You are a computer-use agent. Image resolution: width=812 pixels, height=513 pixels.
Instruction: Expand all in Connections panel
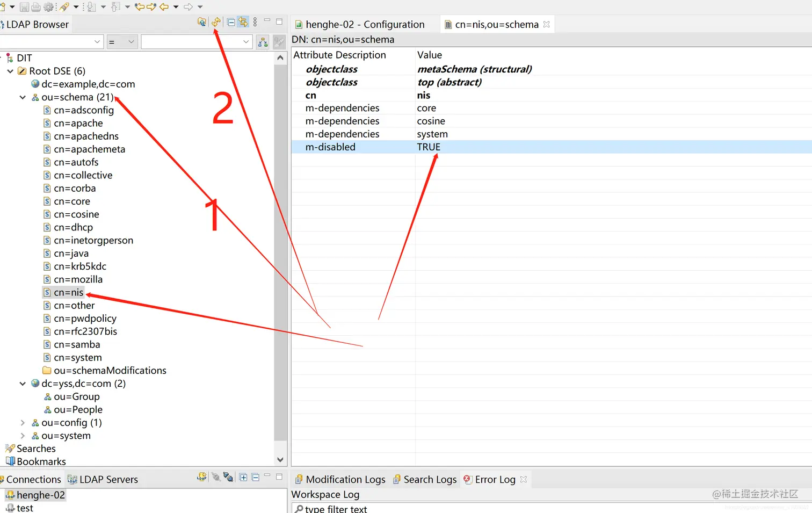point(243,477)
